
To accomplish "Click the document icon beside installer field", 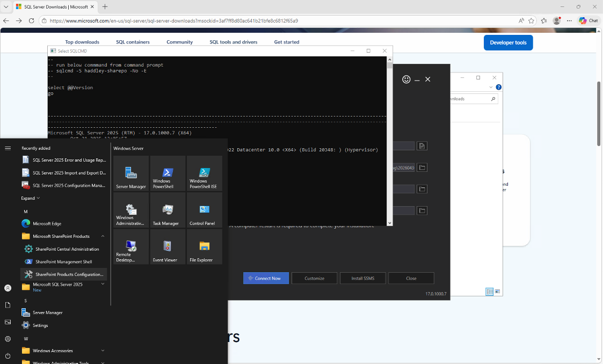I will tap(422, 146).
